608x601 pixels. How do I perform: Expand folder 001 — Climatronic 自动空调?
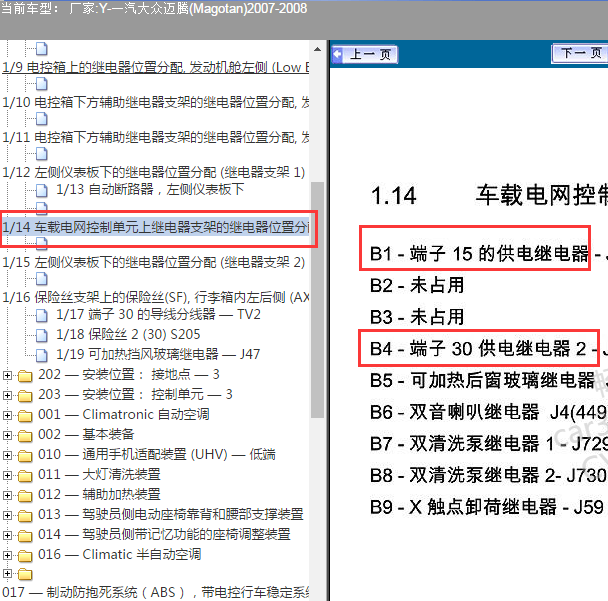7,415
